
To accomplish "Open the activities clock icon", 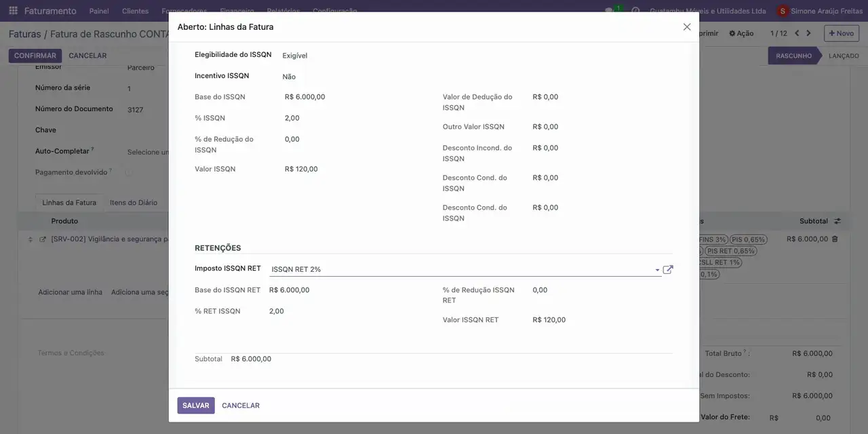I will [x=635, y=11].
